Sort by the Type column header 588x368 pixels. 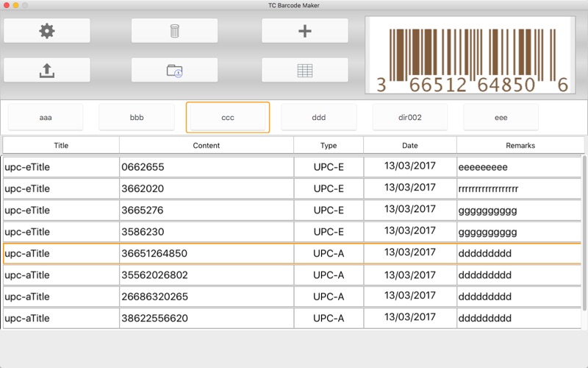point(329,145)
